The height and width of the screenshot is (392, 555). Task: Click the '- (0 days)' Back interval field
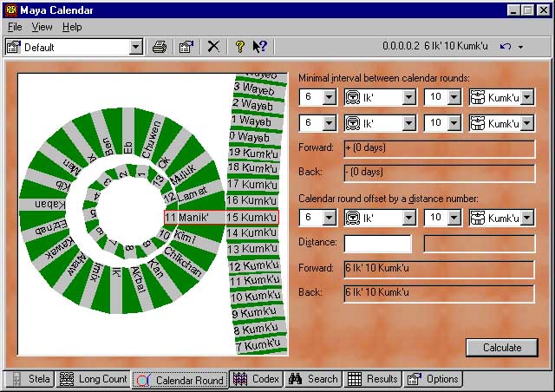[x=440, y=173]
